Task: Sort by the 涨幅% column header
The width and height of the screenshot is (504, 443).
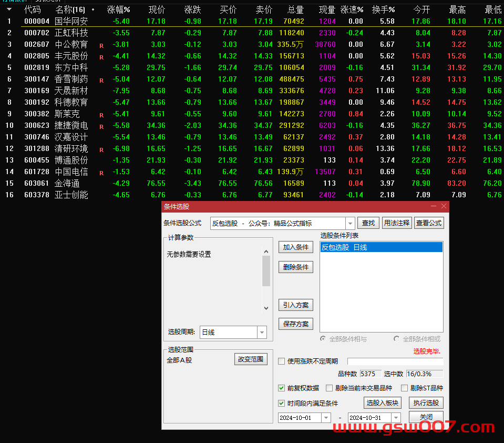Action: point(118,9)
